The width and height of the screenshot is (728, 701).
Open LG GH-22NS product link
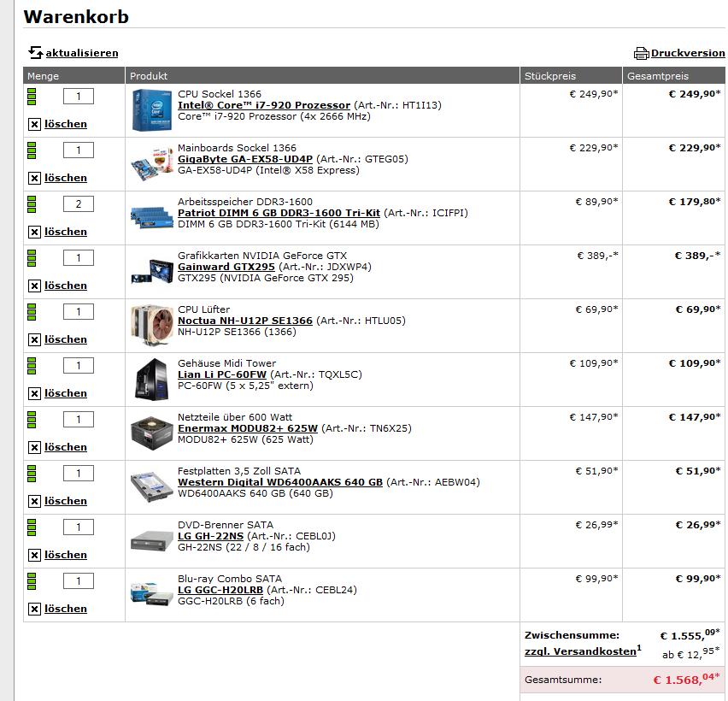210,537
